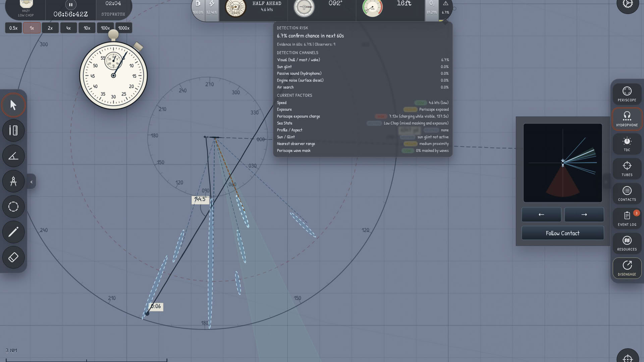Viewport: 644px width, 362px height.
Task: Click the 144.5° angle label
Action: click(x=200, y=199)
